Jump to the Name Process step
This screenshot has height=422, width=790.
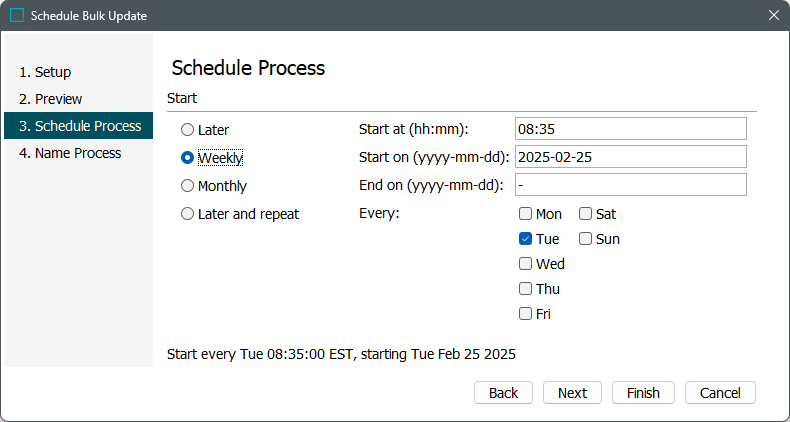pyautogui.click(x=70, y=153)
